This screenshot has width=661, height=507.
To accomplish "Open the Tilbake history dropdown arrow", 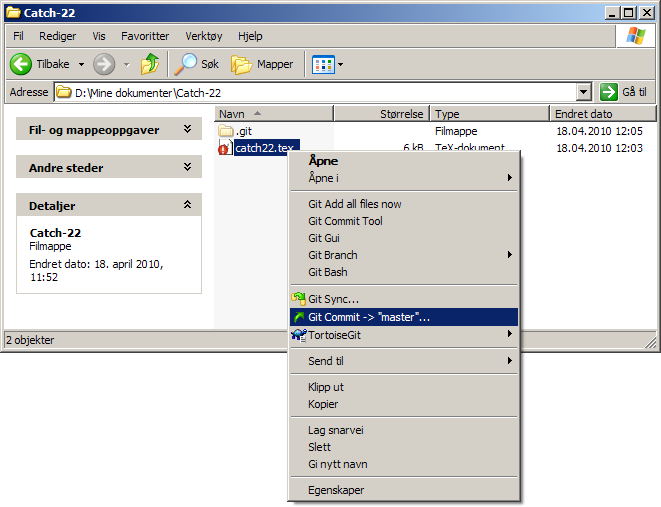I will 81,64.
